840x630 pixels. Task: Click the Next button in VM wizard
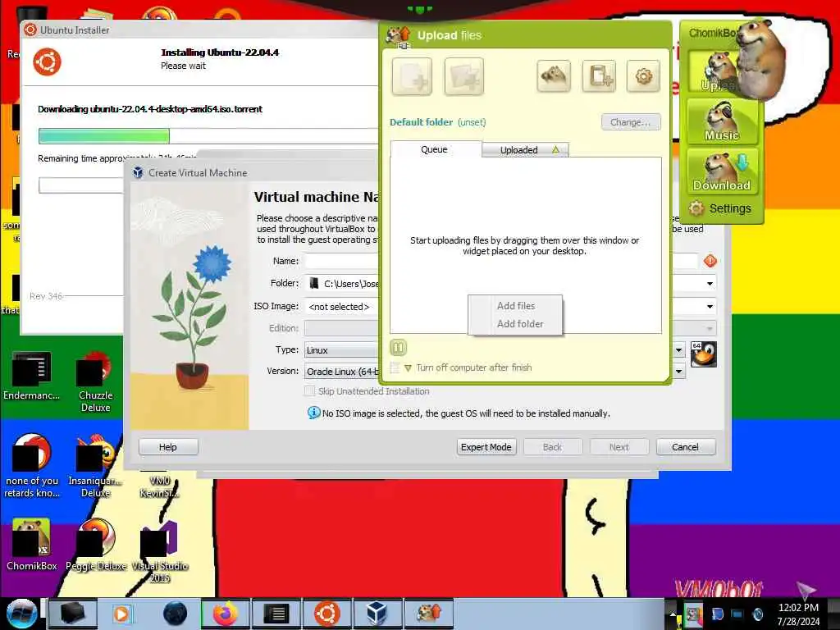[619, 447]
